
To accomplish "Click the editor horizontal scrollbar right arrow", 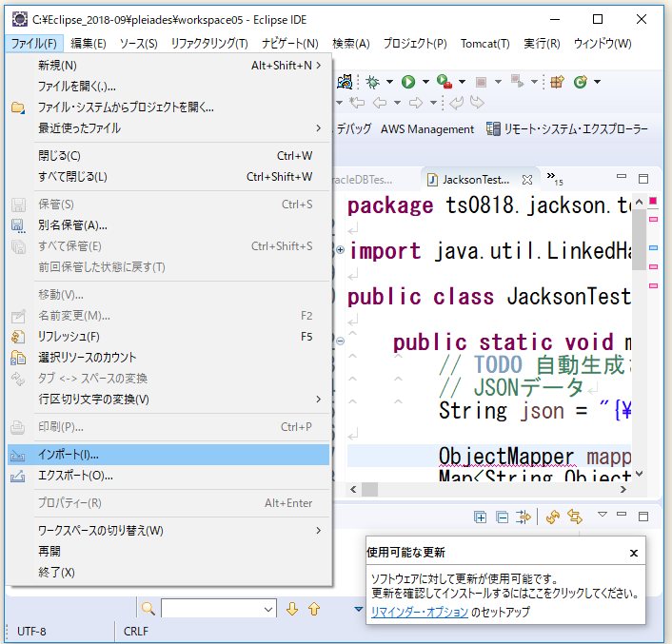I will pos(623,490).
